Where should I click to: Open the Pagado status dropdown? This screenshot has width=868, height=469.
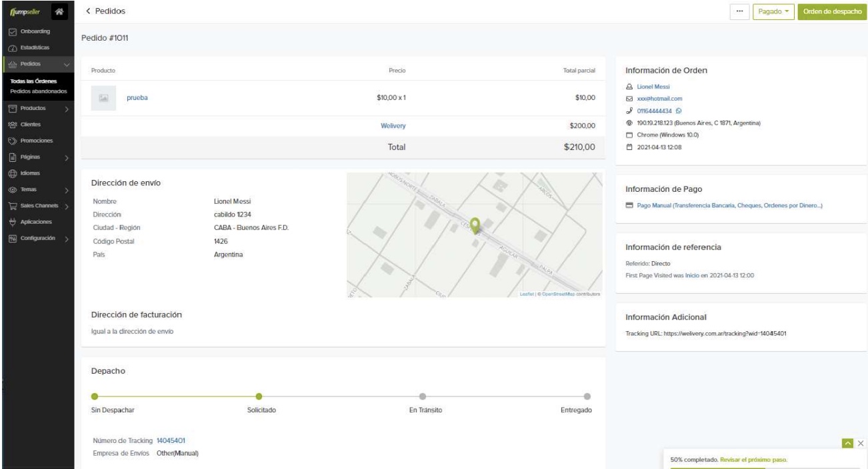coord(773,11)
